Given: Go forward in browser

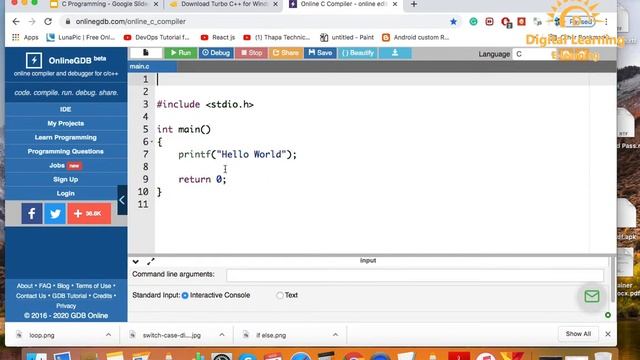Looking at the screenshot, I should pyautogui.click(x=32, y=22).
